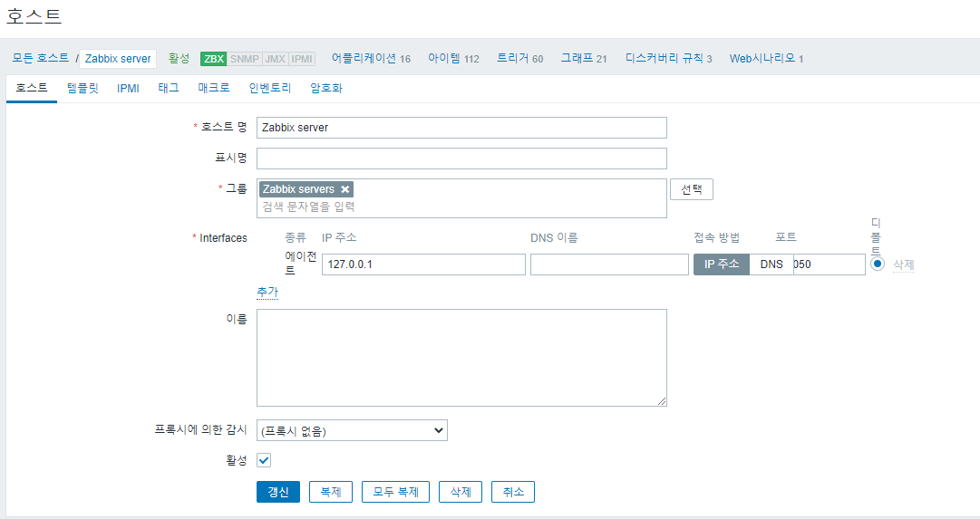The height and width of the screenshot is (519, 980).
Task: Click the 선택 group select button
Action: pos(691,189)
